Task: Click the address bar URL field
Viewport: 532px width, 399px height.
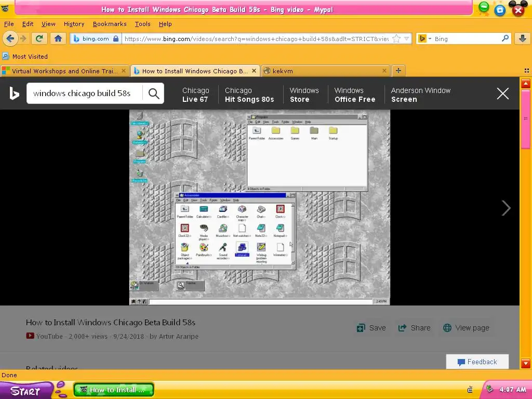Action: coord(256,38)
